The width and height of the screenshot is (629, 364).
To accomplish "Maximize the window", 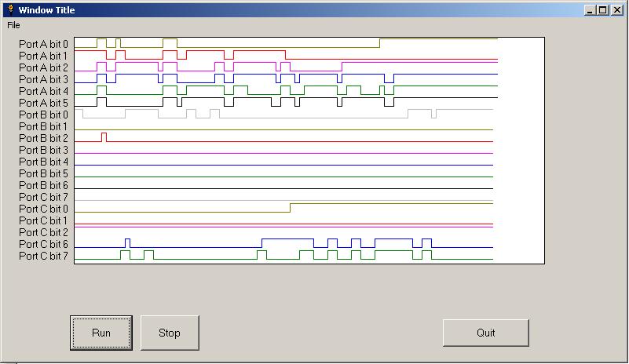I will point(602,10).
